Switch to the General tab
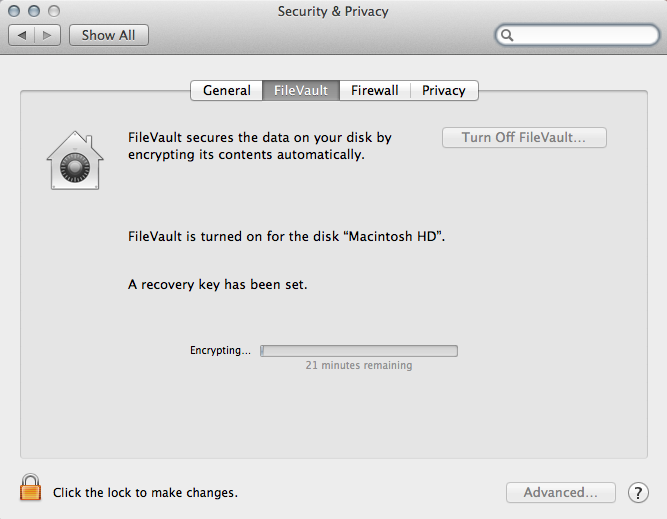Viewport: 667px width, 519px height. pos(227,90)
